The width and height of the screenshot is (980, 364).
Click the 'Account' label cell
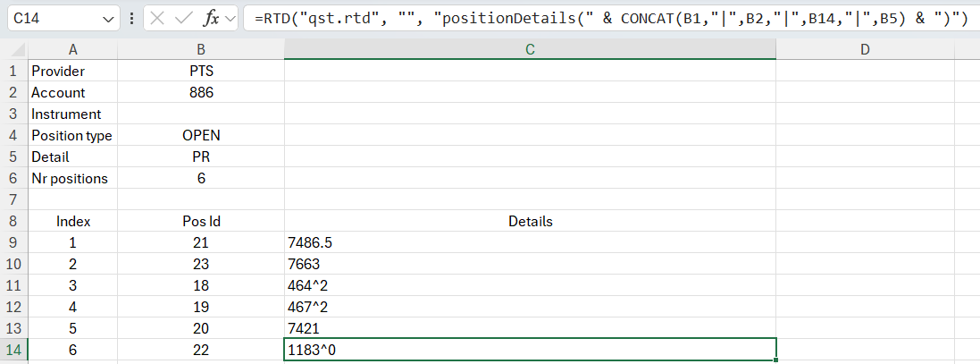tap(73, 92)
